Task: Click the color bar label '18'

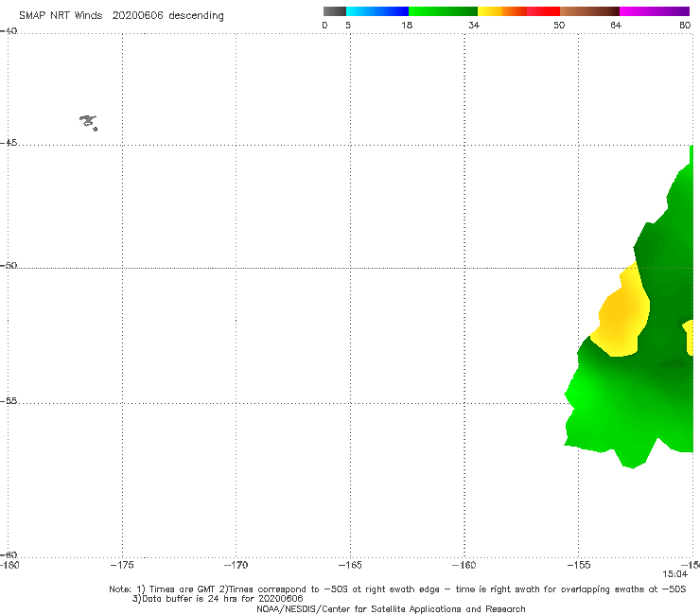Action: point(407,26)
